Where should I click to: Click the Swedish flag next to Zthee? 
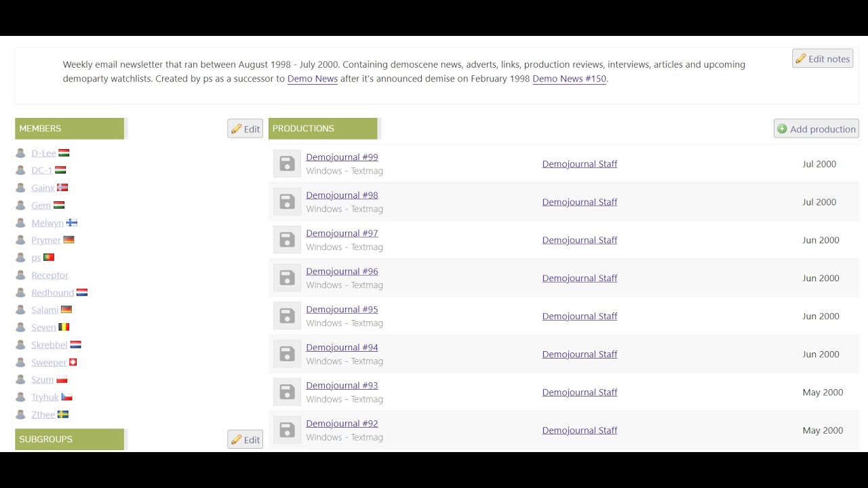coord(63,414)
